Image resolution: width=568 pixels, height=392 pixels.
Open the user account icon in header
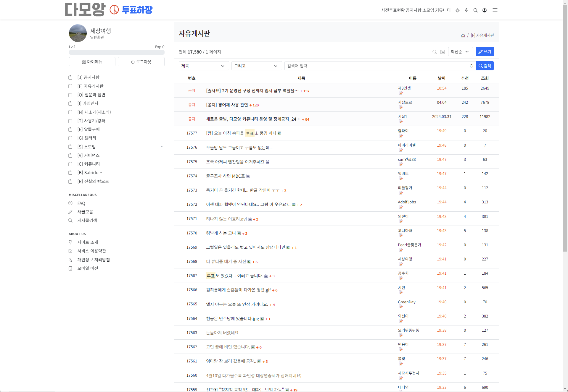pyautogui.click(x=485, y=10)
